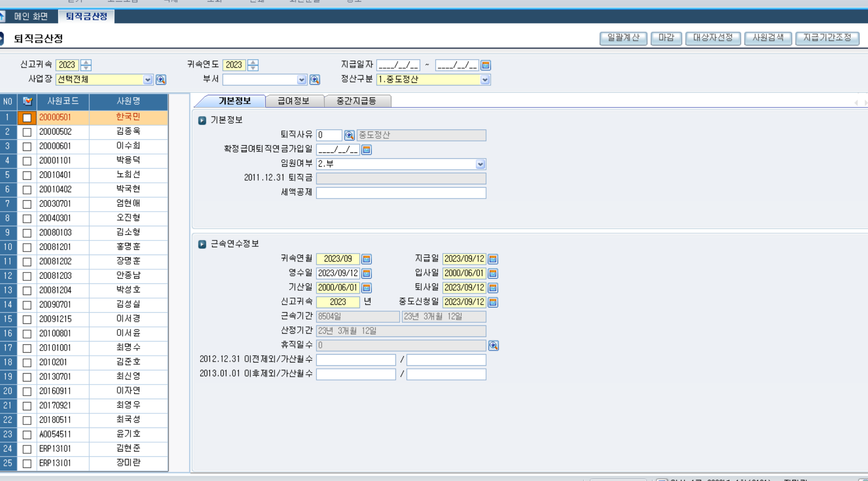Open the 귀속연월 calendar picker

click(x=367, y=259)
